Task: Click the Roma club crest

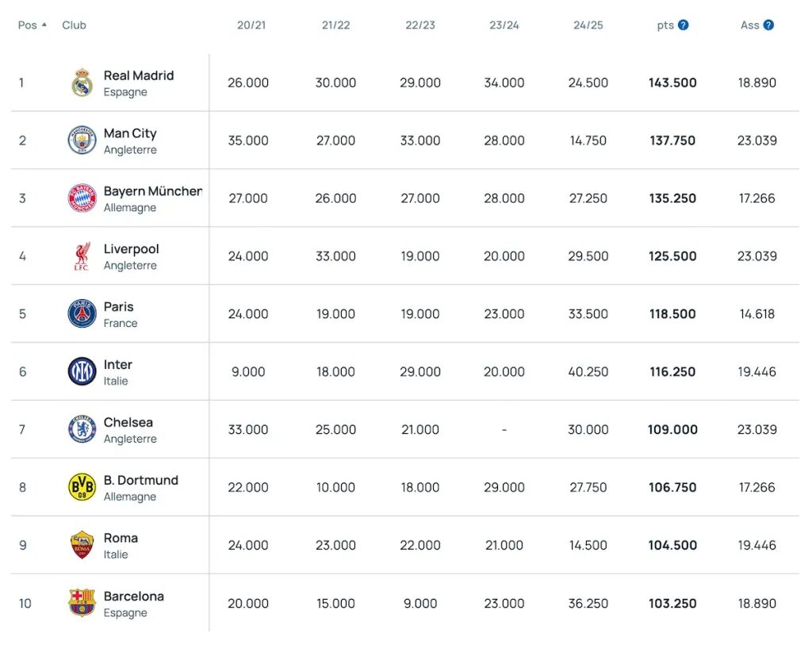Action: (x=82, y=546)
